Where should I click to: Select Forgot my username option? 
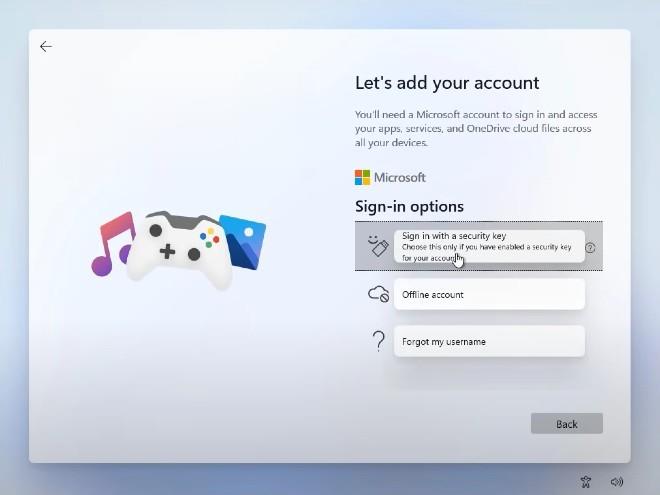click(x=488, y=341)
